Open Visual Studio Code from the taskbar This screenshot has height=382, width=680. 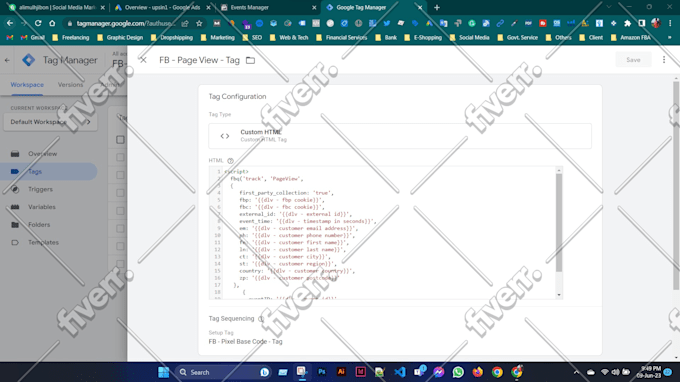(399, 372)
